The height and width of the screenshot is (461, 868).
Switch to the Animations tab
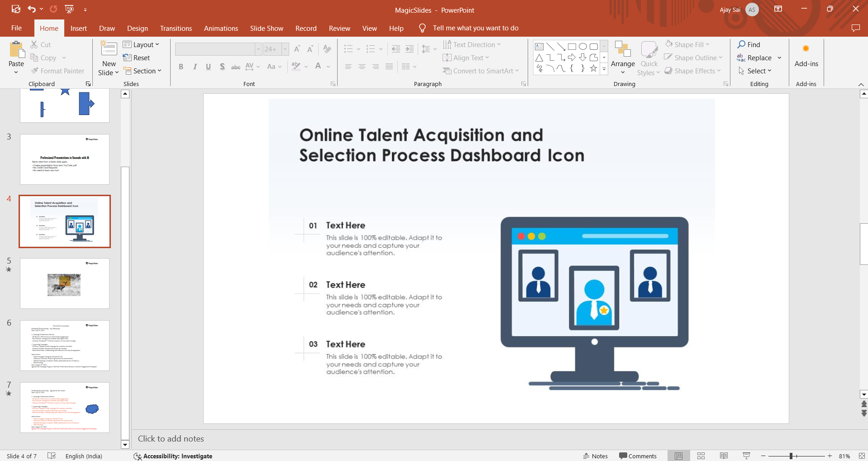click(221, 28)
